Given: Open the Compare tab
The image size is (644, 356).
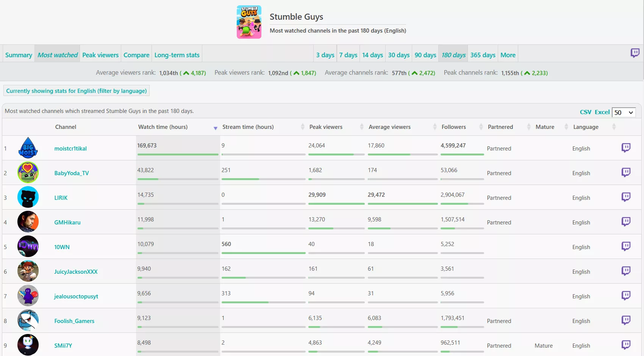Looking at the screenshot, I should [136, 55].
